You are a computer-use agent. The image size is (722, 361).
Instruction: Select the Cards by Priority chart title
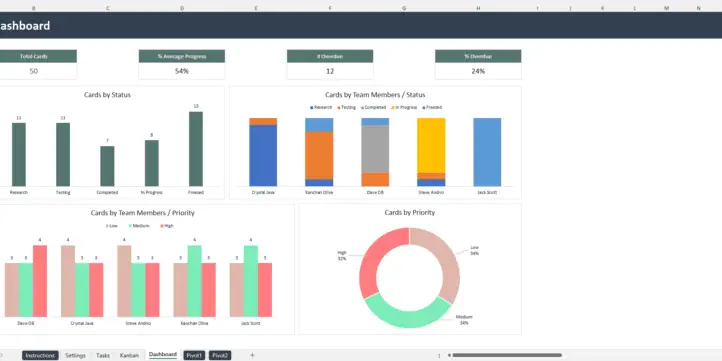(x=409, y=212)
